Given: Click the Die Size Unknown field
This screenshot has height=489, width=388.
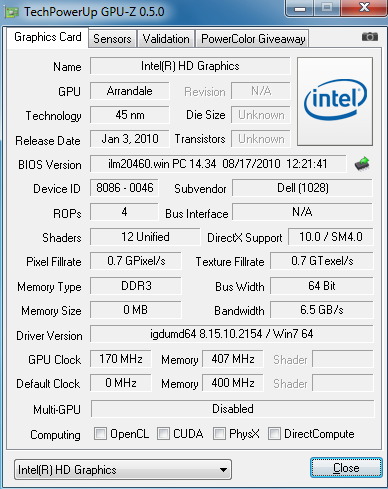Looking at the screenshot, I should (261, 115).
